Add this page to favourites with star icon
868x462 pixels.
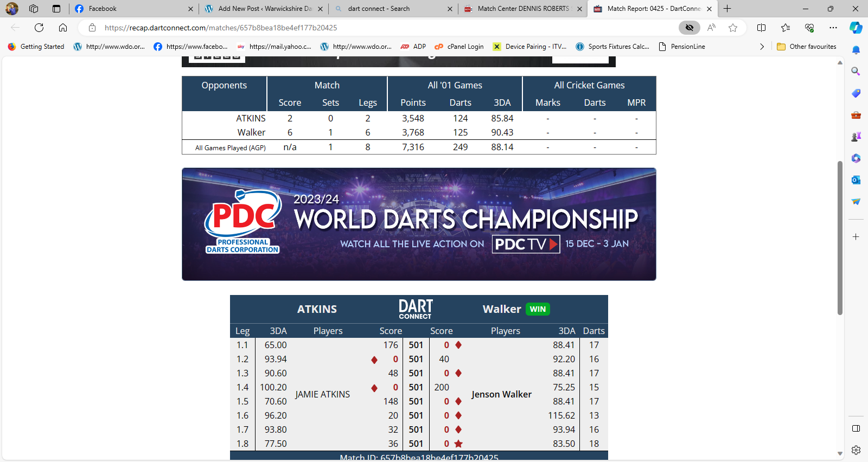[x=733, y=28]
